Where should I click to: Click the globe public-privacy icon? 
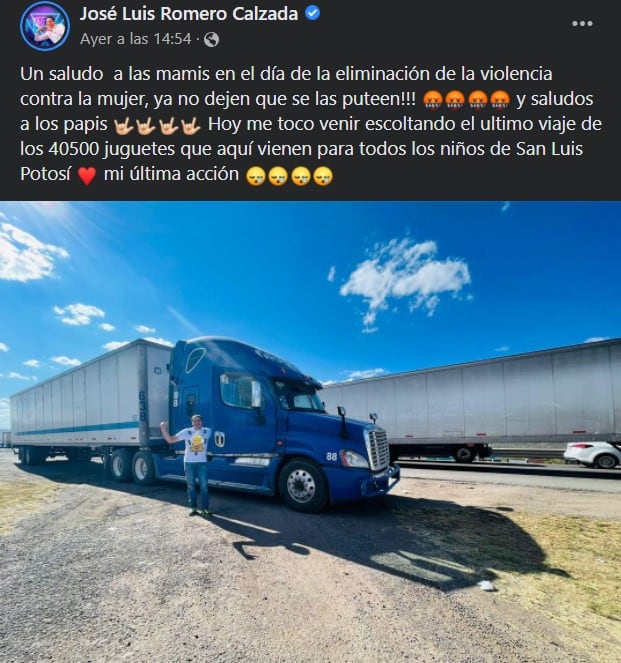[211, 40]
